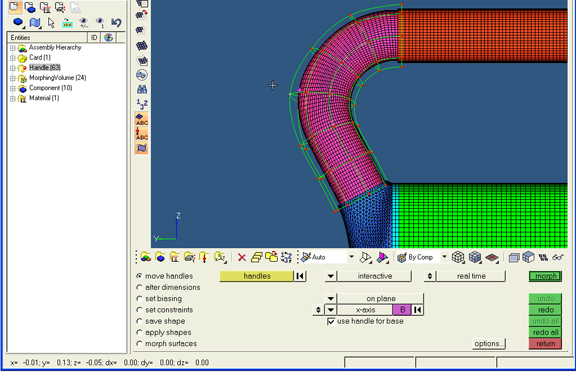Switch browser to Model view icon

pyautogui.click(x=14, y=7)
